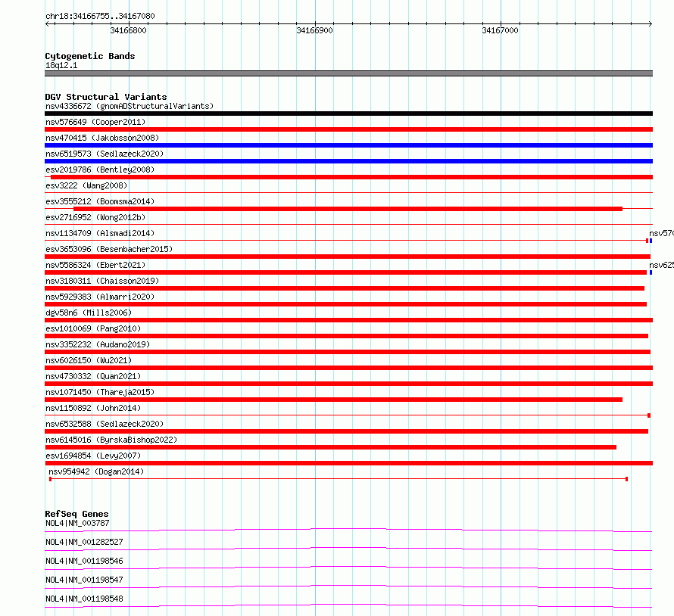Click the truncated nsv625 label at right edge

coord(661,265)
